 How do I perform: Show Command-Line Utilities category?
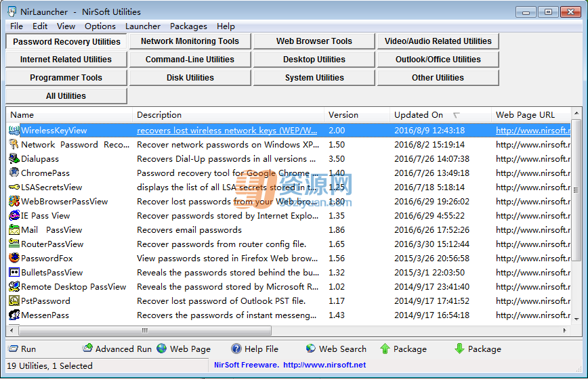coord(190,60)
